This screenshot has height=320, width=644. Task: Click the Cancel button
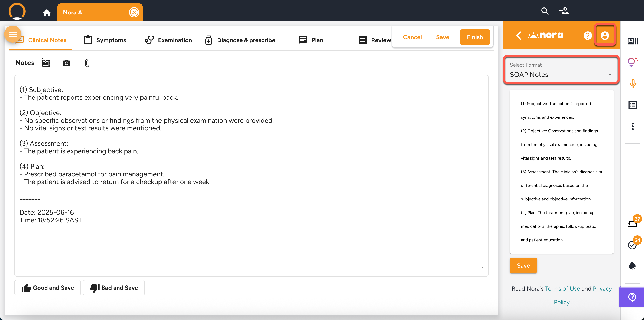coord(412,37)
